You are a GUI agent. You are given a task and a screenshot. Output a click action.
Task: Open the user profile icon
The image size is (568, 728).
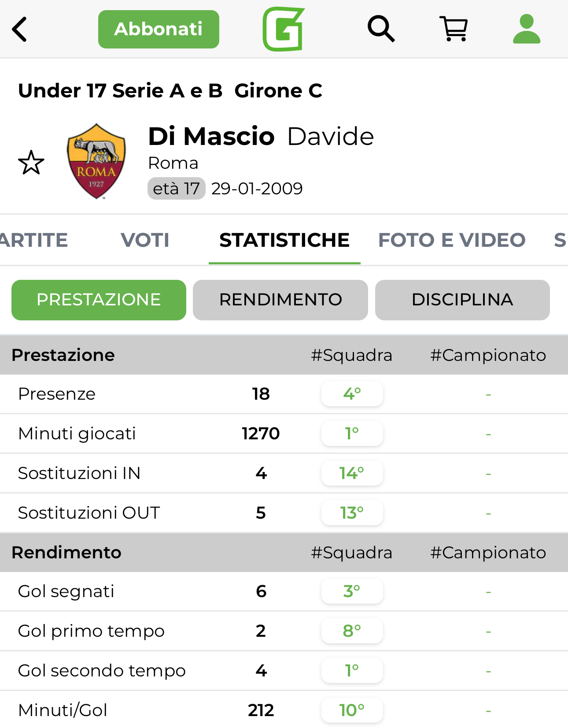point(526,29)
